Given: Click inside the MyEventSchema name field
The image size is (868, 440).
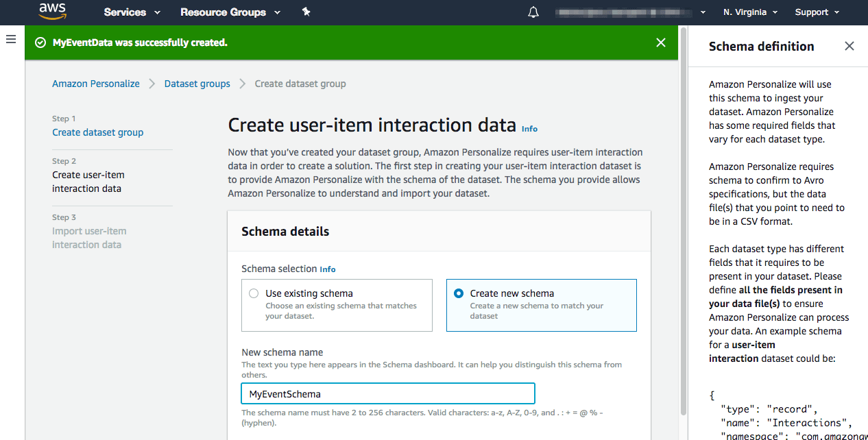Looking at the screenshot, I should (x=387, y=393).
